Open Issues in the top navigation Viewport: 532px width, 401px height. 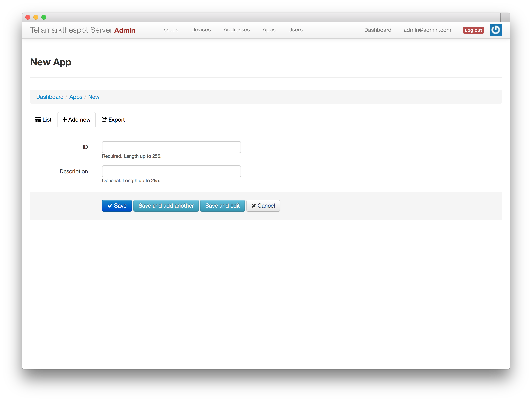[170, 30]
